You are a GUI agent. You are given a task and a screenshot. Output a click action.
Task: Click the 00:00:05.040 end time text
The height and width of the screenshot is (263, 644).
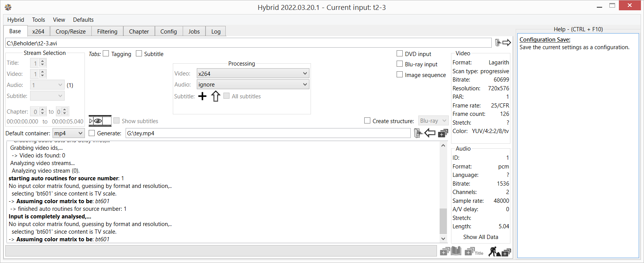click(x=68, y=121)
